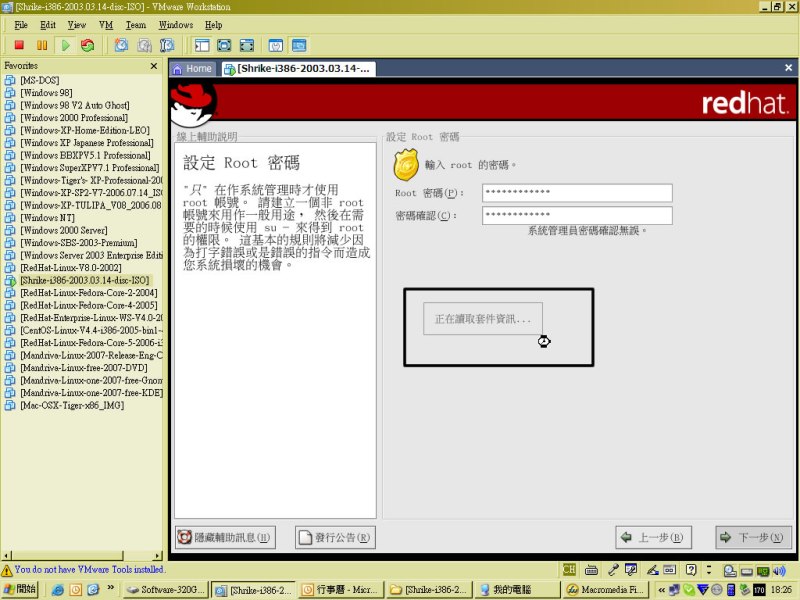Click the 上一步 Back button
This screenshot has width=800, height=600.
(x=654, y=537)
